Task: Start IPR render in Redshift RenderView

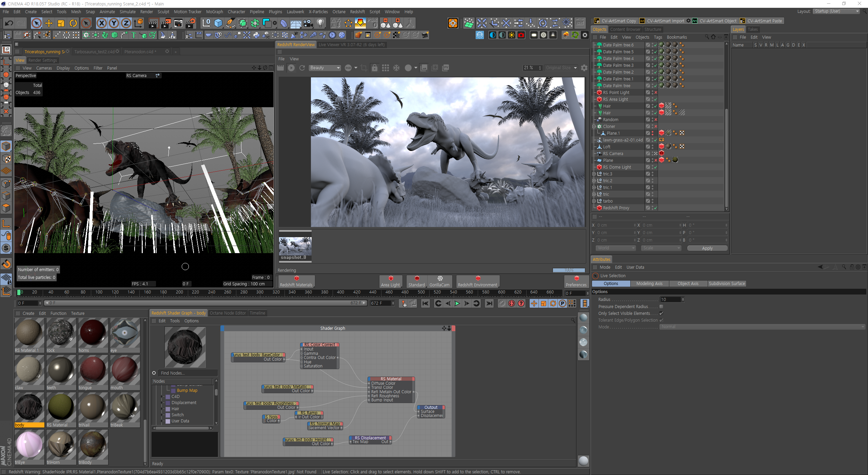Action: pos(291,68)
